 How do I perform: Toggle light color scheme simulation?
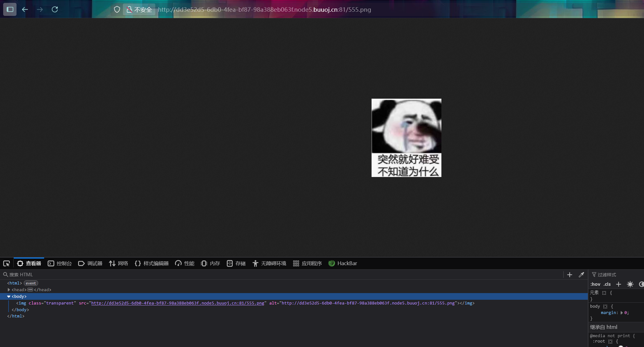coord(630,284)
